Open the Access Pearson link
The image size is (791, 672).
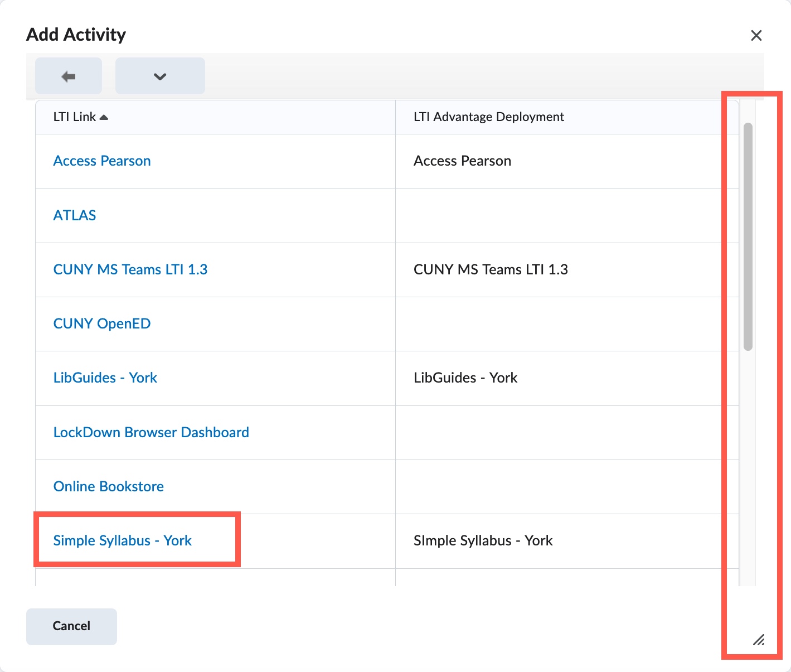(102, 161)
